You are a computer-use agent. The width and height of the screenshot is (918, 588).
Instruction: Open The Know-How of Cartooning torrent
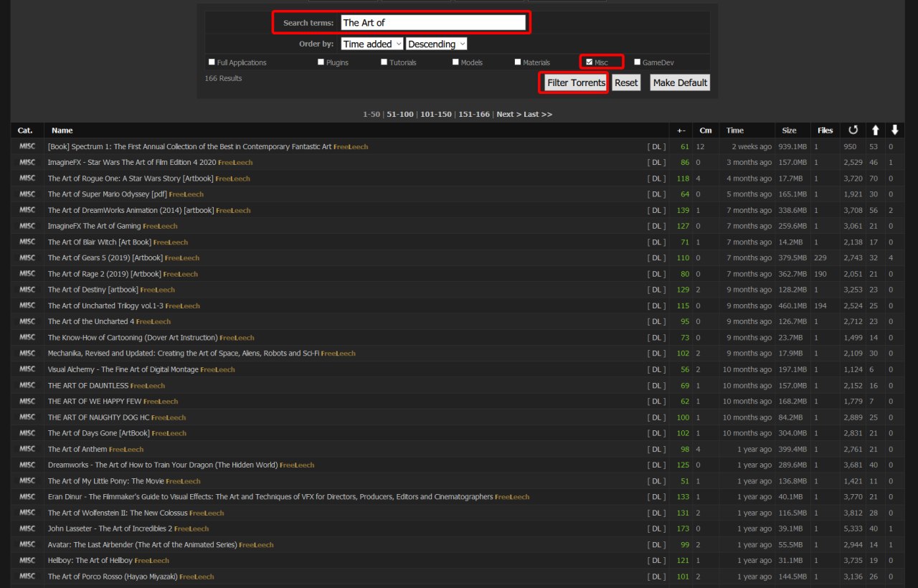[x=133, y=338]
